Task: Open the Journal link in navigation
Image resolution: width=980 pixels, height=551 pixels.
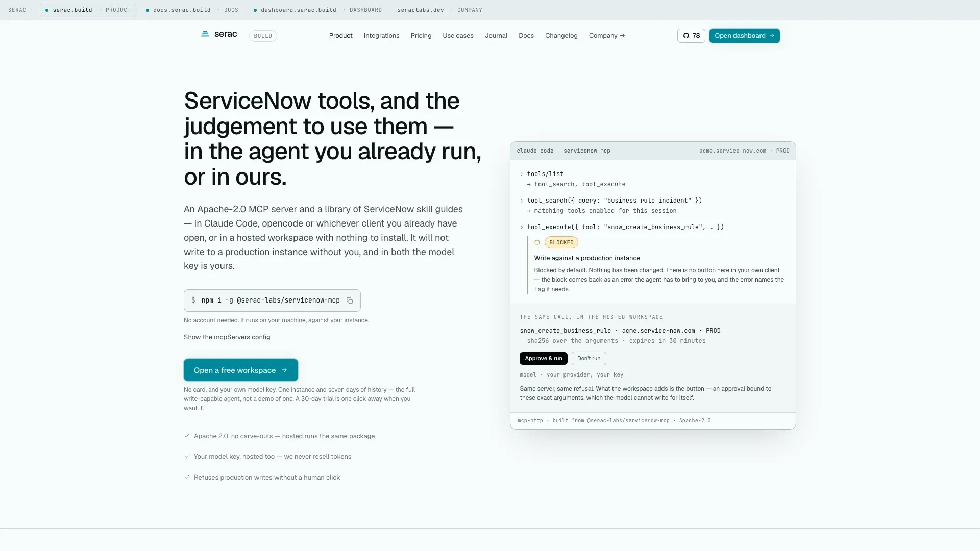Action: pos(496,36)
